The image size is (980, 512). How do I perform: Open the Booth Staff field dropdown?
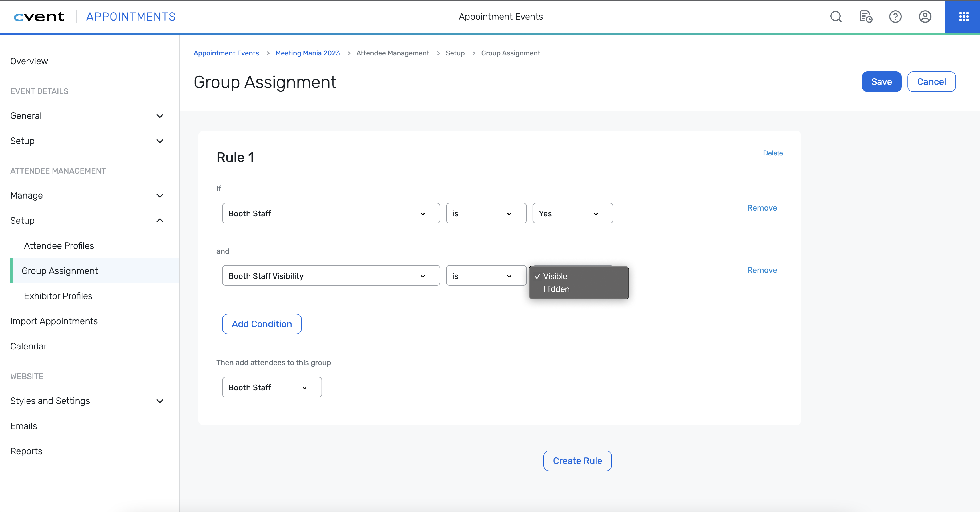click(x=331, y=213)
